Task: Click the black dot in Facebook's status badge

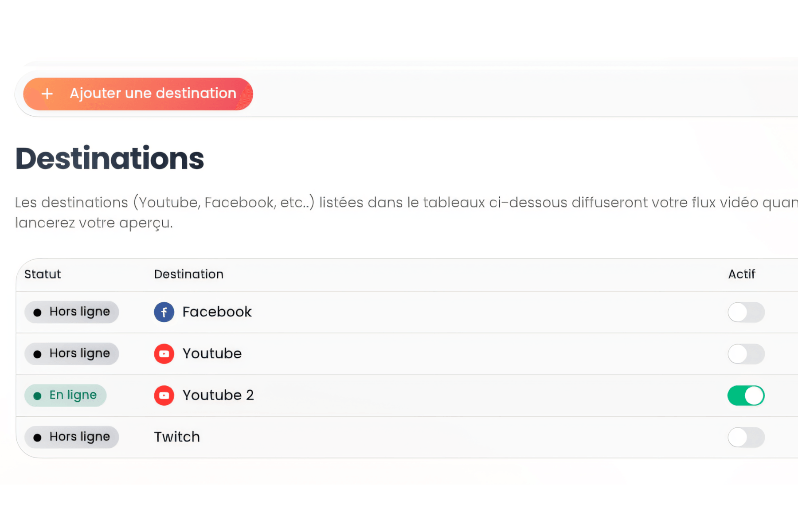Action: (37, 312)
